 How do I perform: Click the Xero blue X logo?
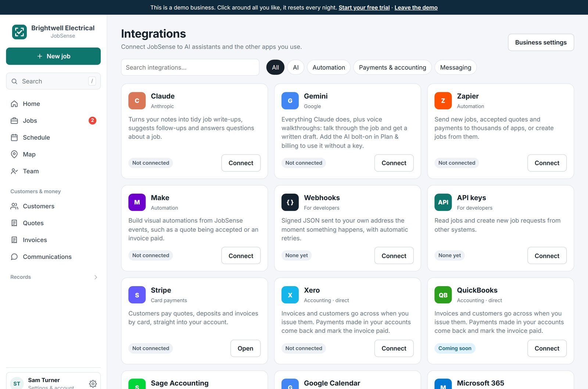click(x=290, y=295)
